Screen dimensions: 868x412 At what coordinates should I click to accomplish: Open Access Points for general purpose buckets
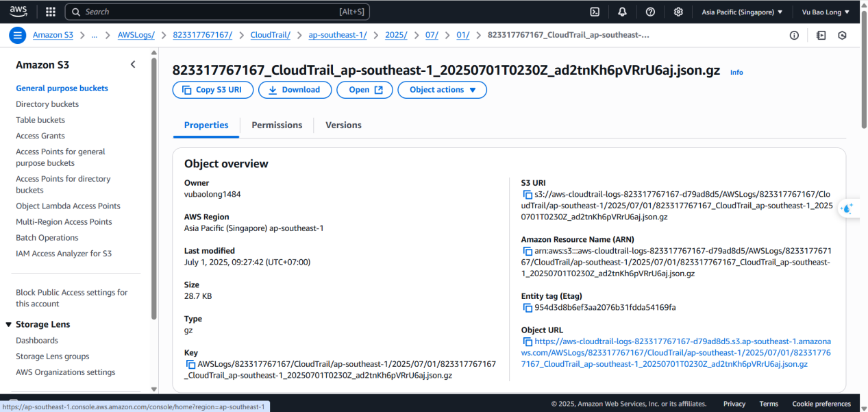pyautogui.click(x=60, y=157)
